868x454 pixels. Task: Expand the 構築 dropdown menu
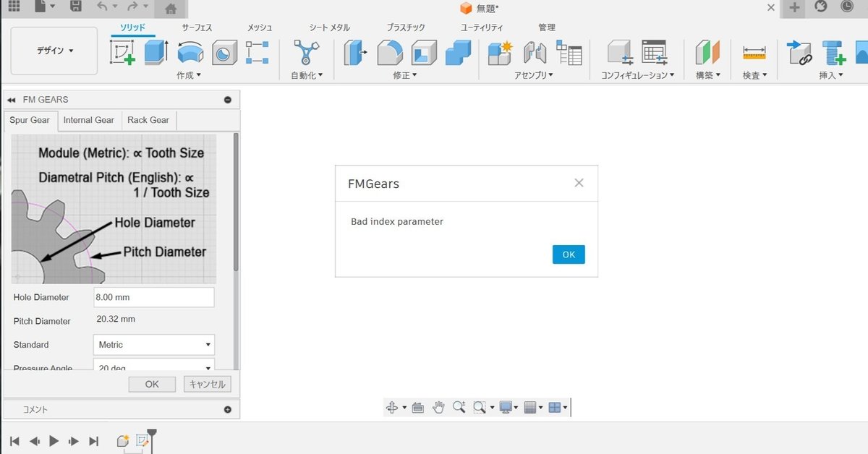click(x=708, y=74)
